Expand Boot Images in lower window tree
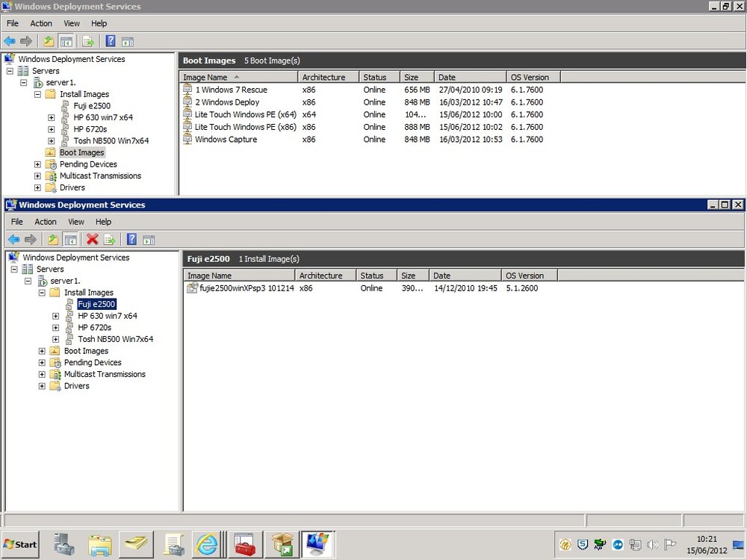Viewport: 747px width, 560px height. 42,351
